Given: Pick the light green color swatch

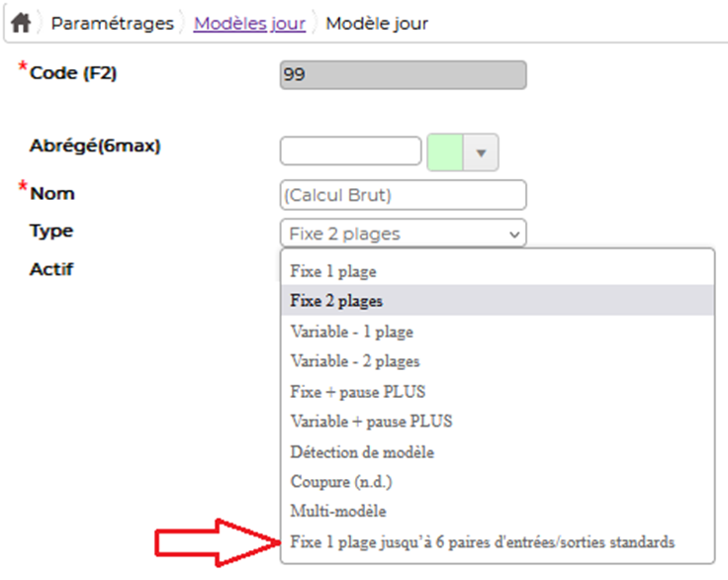Looking at the screenshot, I should (x=445, y=152).
